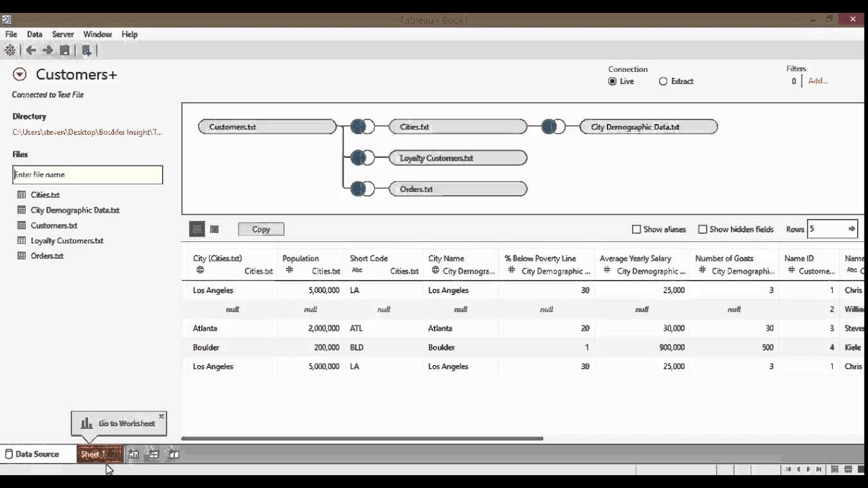Open the join icon before Cities.txt
The height and width of the screenshot is (488, 868).
[362, 127]
